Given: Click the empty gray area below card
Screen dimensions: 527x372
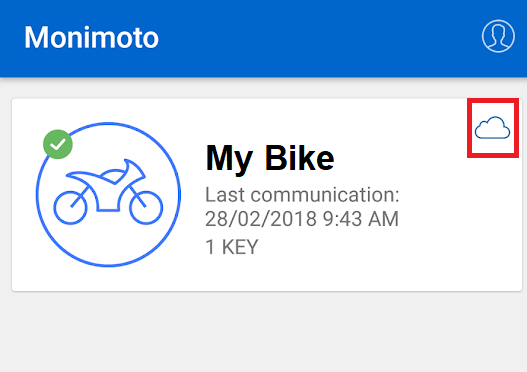Looking at the screenshot, I should 264,331.
